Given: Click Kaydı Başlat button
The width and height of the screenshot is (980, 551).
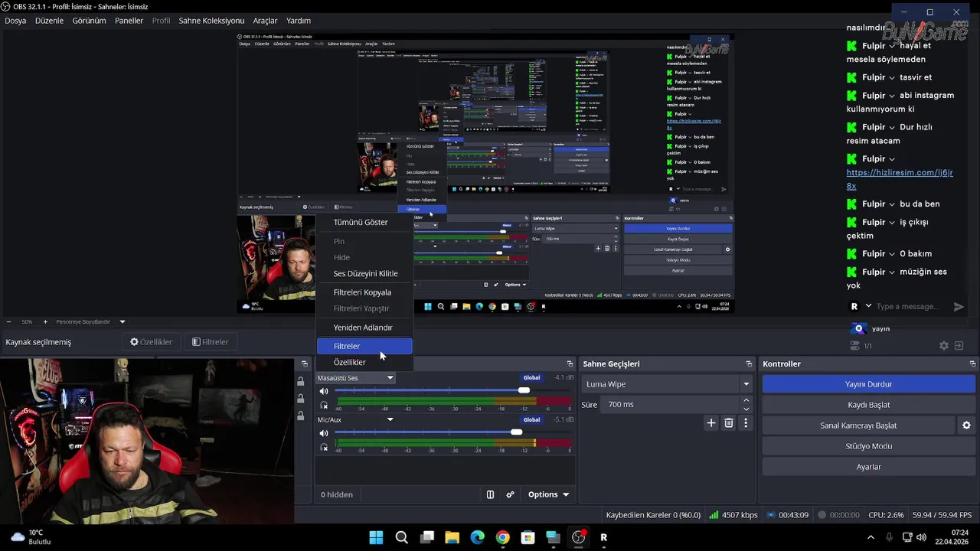Looking at the screenshot, I should coord(869,405).
